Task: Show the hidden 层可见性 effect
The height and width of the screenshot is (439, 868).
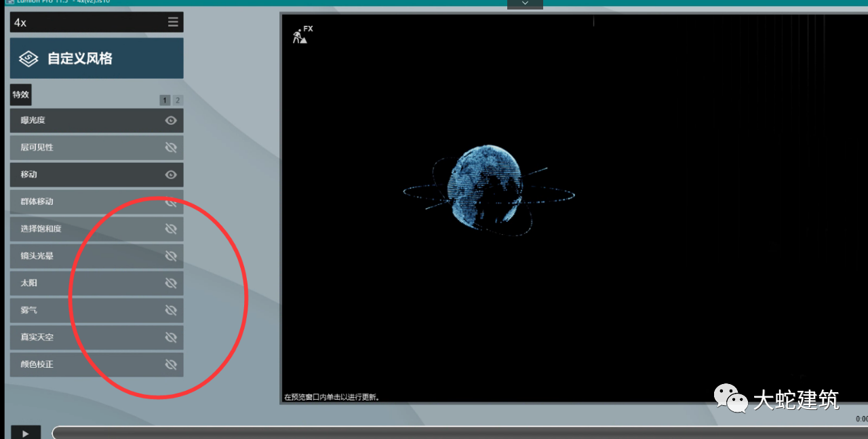Action: pyautogui.click(x=171, y=147)
